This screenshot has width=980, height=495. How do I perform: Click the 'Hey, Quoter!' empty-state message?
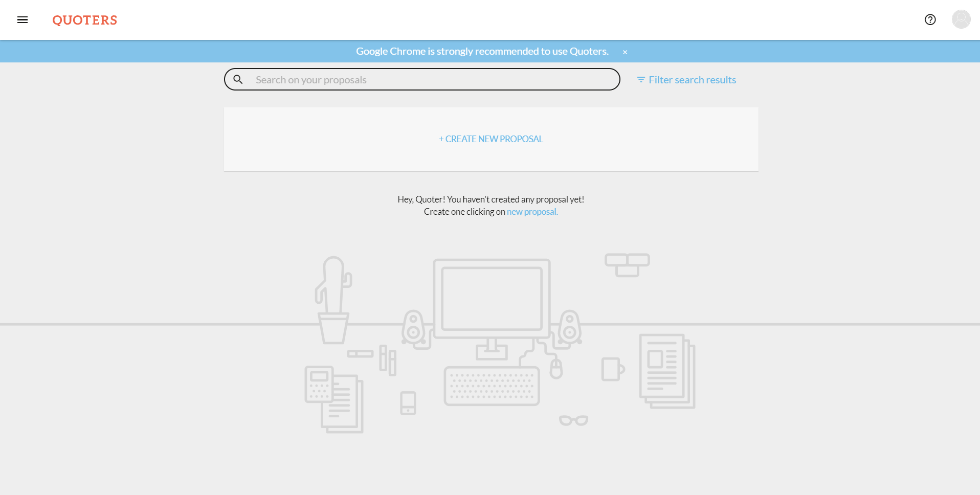[x=491, y=199]
